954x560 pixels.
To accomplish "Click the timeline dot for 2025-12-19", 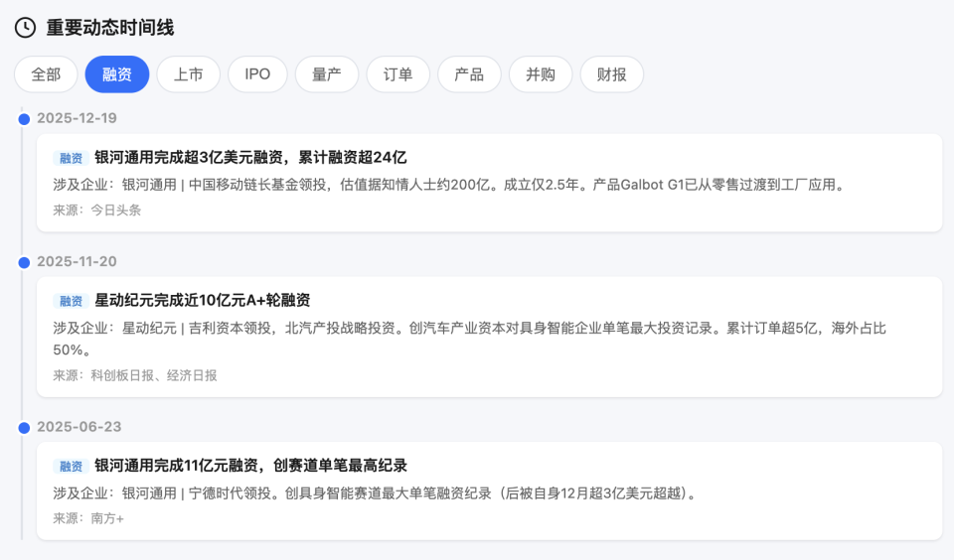I will 24,119.
